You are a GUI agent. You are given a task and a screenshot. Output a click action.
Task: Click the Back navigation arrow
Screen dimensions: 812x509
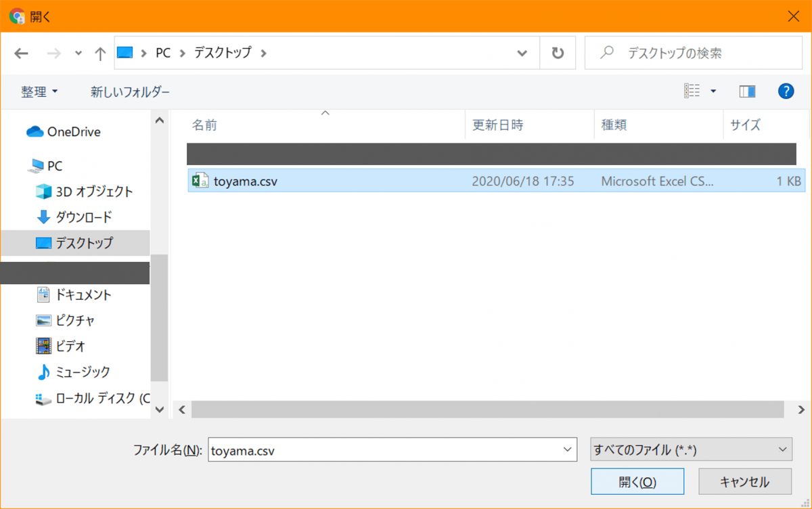tap(21, 53)
